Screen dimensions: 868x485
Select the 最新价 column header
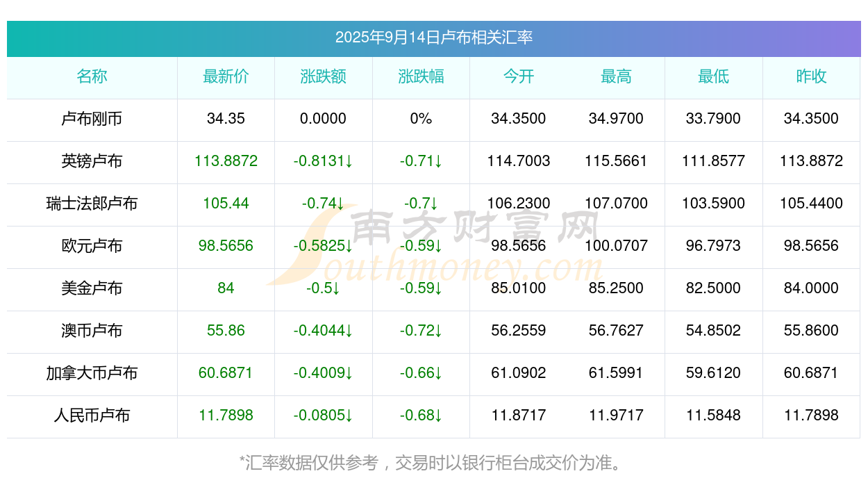click(x=226, y=76)
